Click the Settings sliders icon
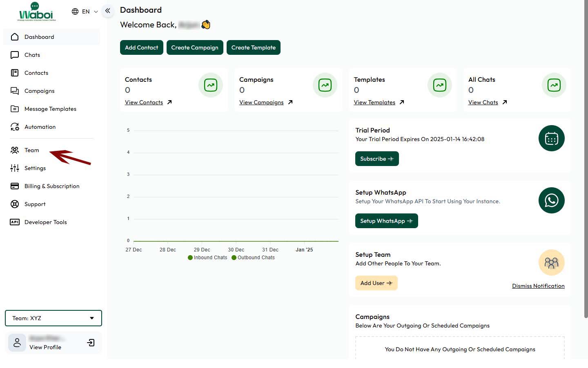The height and width of the screenshot is (368, 588). (15, 168)
